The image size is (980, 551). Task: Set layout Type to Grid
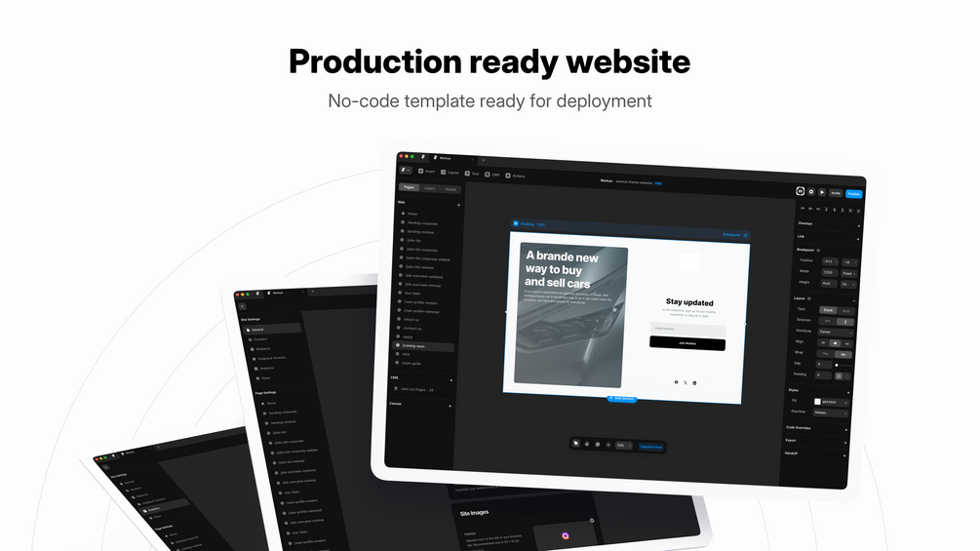[x=845, y=311]
